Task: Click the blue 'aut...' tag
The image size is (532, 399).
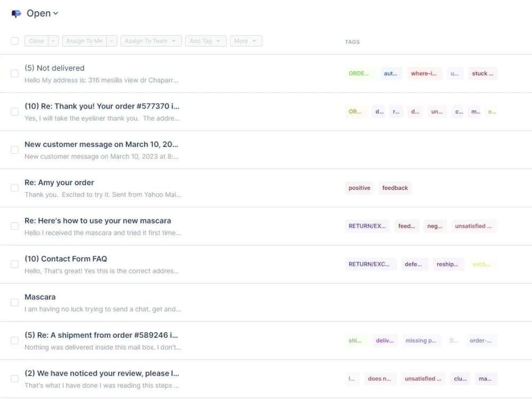Action: [x=390, y=73]
